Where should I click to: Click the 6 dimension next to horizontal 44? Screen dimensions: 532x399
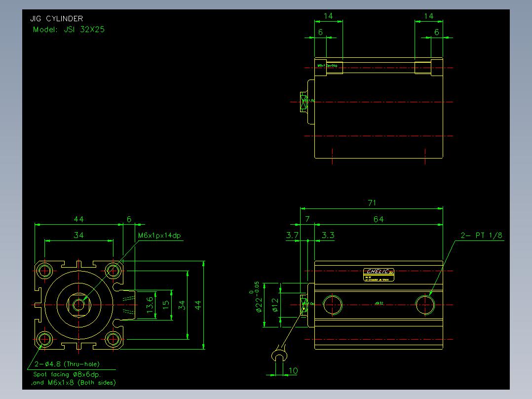[x=129, y=219]
